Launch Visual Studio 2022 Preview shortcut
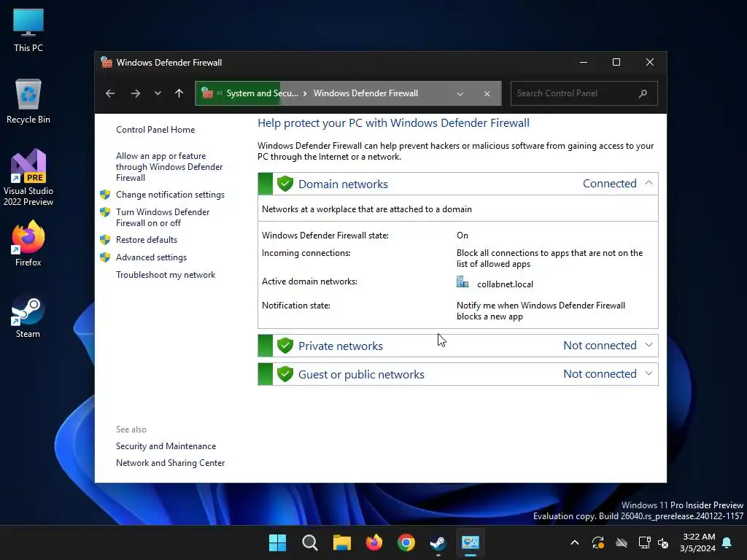 click(28, 177)
